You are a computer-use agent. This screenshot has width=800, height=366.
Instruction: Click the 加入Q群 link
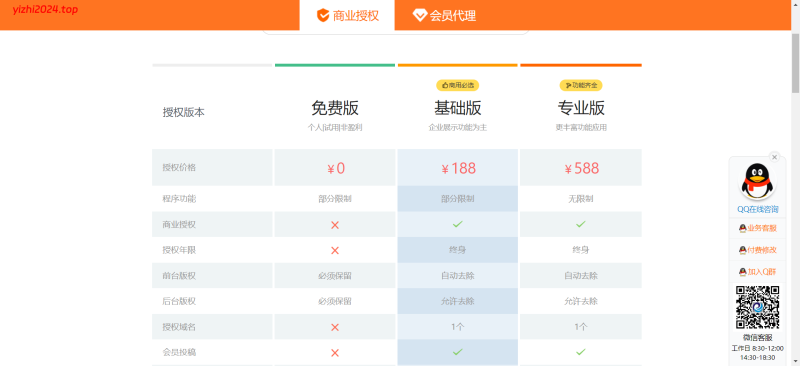pos(758,272)
